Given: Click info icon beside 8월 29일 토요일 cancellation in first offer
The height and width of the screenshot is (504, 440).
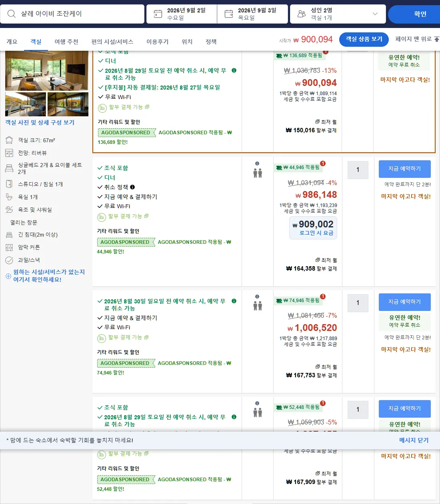Looking at the screenshot, I should (234, 70).
